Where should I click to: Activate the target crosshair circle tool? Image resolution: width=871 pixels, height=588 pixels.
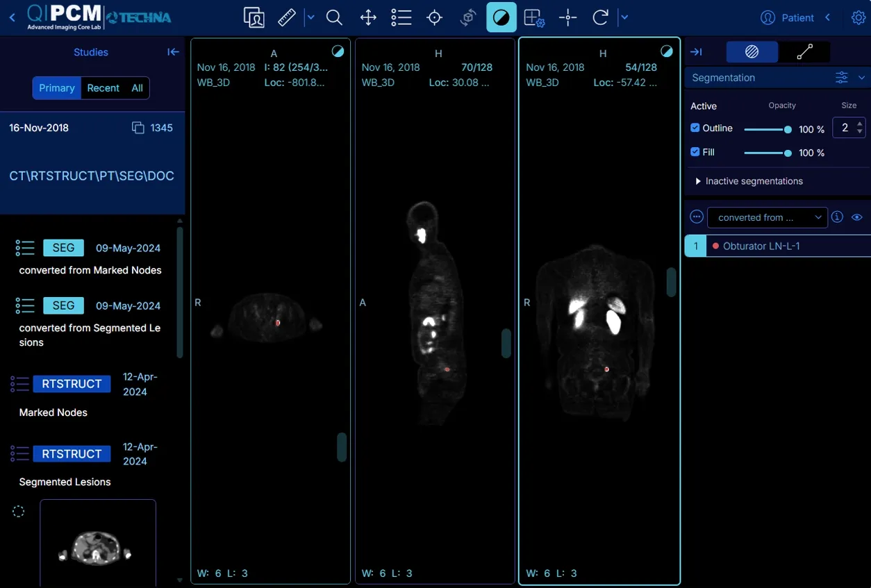[x=435, y=17]
